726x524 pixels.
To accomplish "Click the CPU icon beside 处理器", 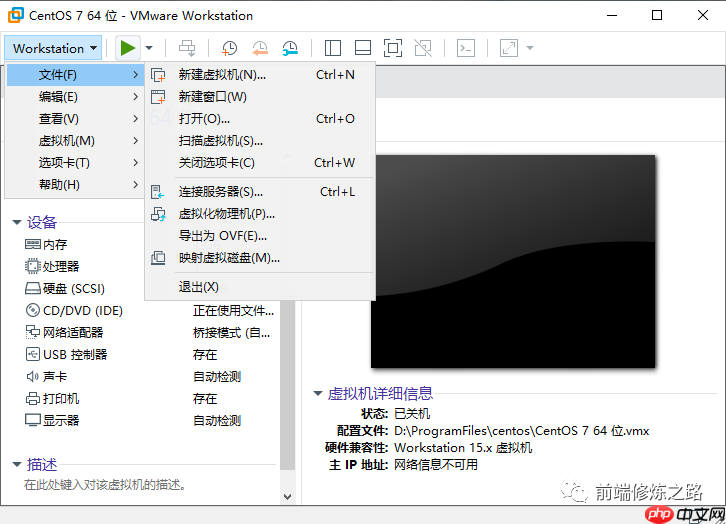I will [x=32, y=266].
